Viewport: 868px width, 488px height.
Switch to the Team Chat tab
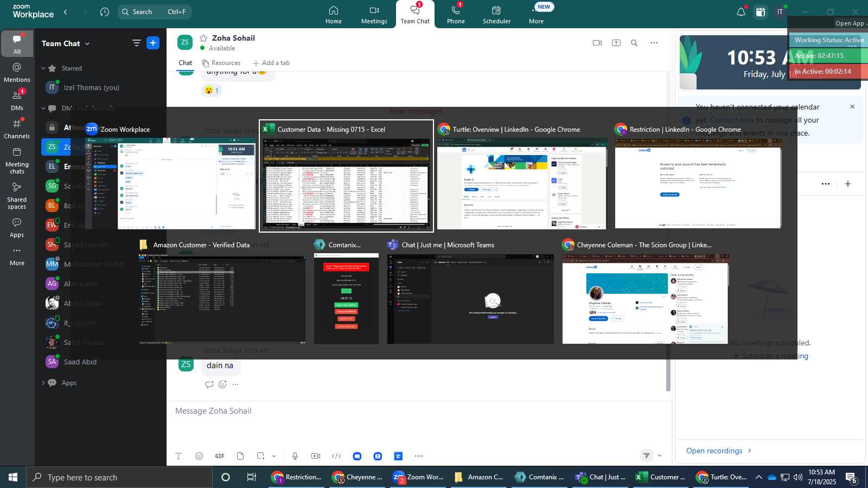coord(415,15)
